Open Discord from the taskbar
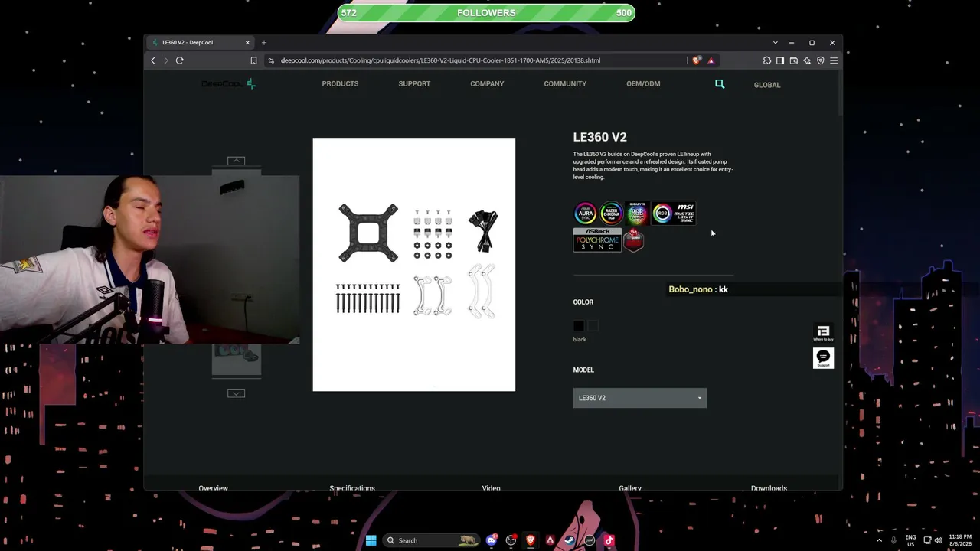This screenshot has width=980, height=551. coord(492,540)
